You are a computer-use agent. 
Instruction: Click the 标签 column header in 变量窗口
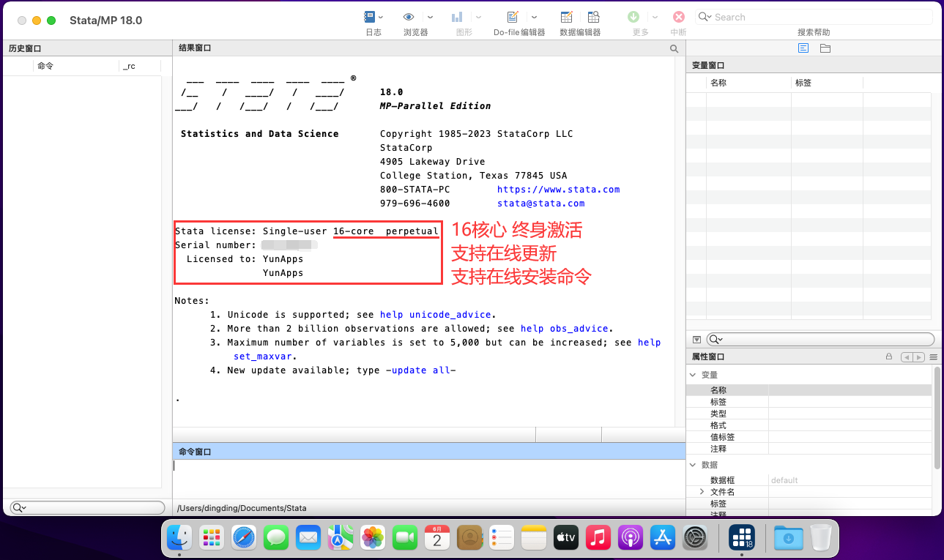coord(827,83)
